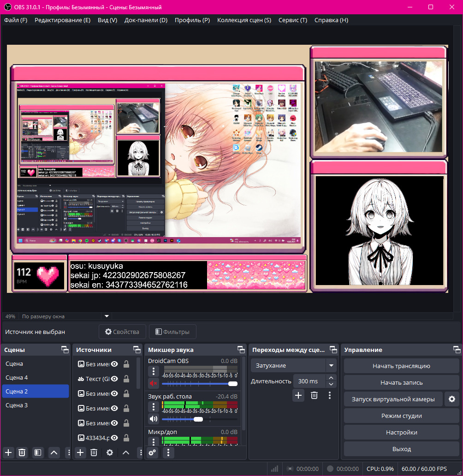Open the Редактирование menu
The height and width of the screenshot is (476, 463).
coord(63,20)
